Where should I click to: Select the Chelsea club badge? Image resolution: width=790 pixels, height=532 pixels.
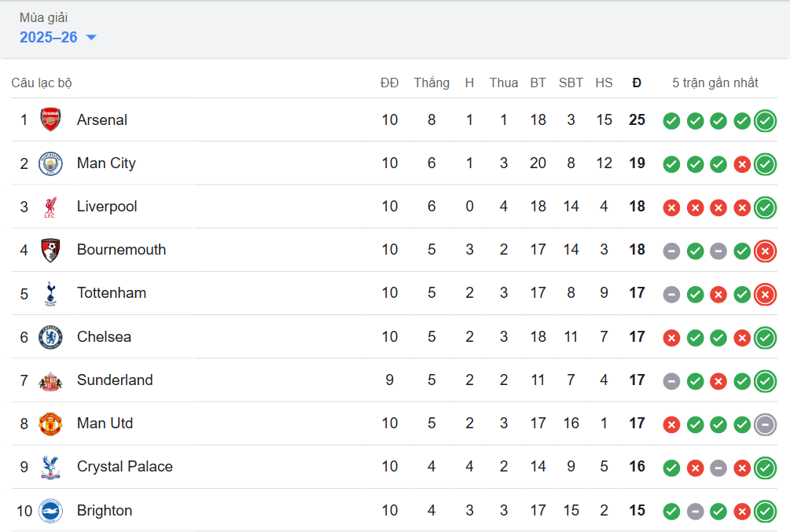click(x=50, y=337)
